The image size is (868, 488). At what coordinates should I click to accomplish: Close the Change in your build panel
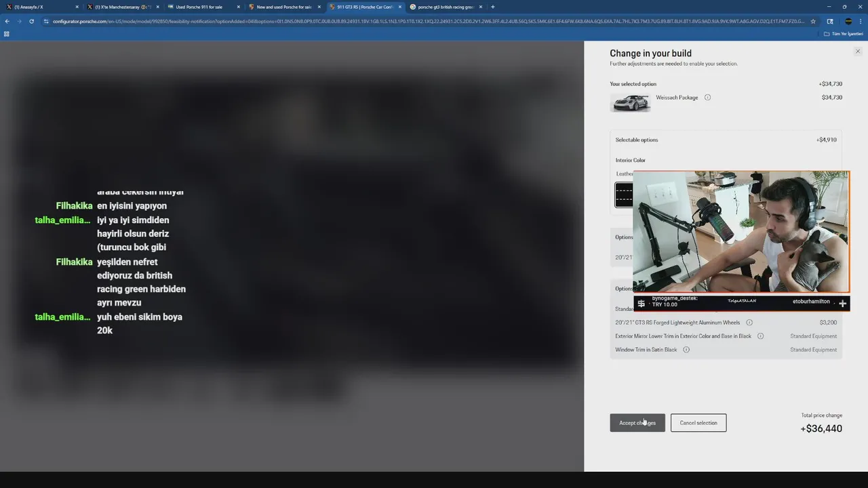pos(858,52)
